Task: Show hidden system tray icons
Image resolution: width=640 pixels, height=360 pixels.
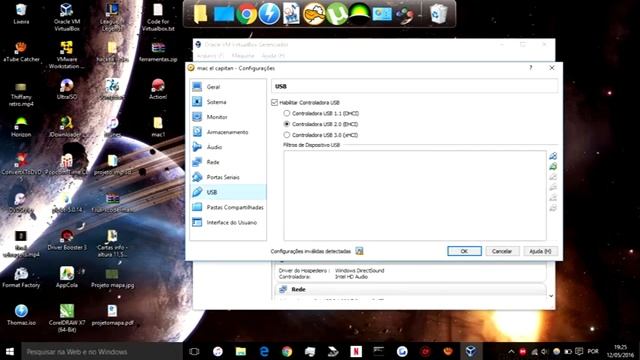Action: click(x=511, y=351)
